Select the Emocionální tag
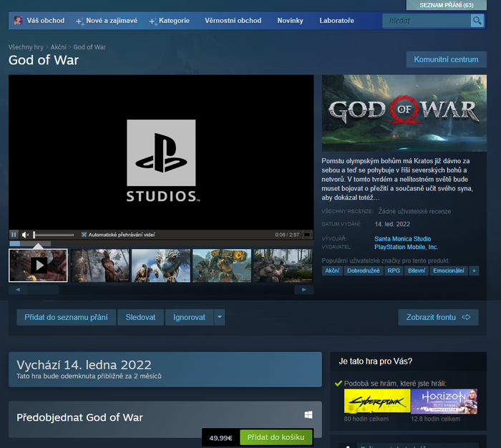This screenshot has width=501, height=448. click(449, 271)
